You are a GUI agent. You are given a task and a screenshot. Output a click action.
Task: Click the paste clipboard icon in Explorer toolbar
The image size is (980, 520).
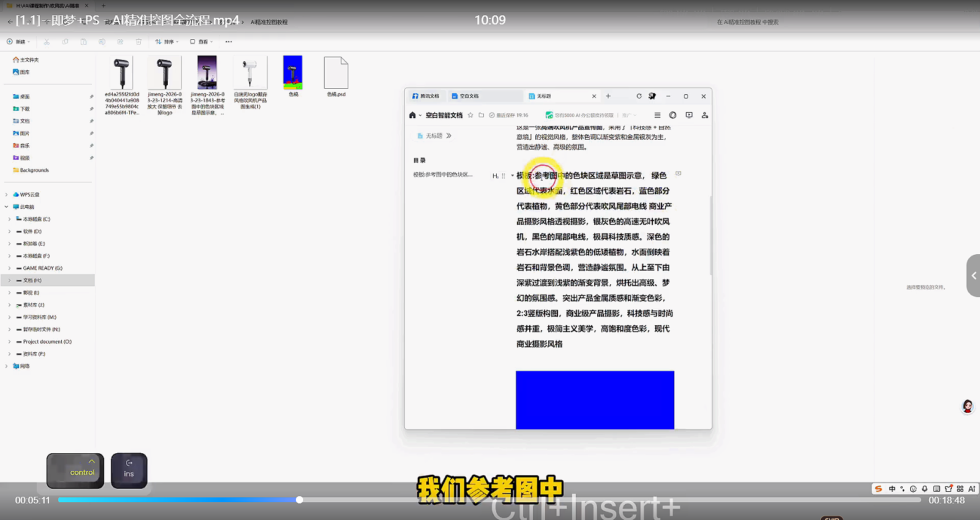(x=84, y=42)
